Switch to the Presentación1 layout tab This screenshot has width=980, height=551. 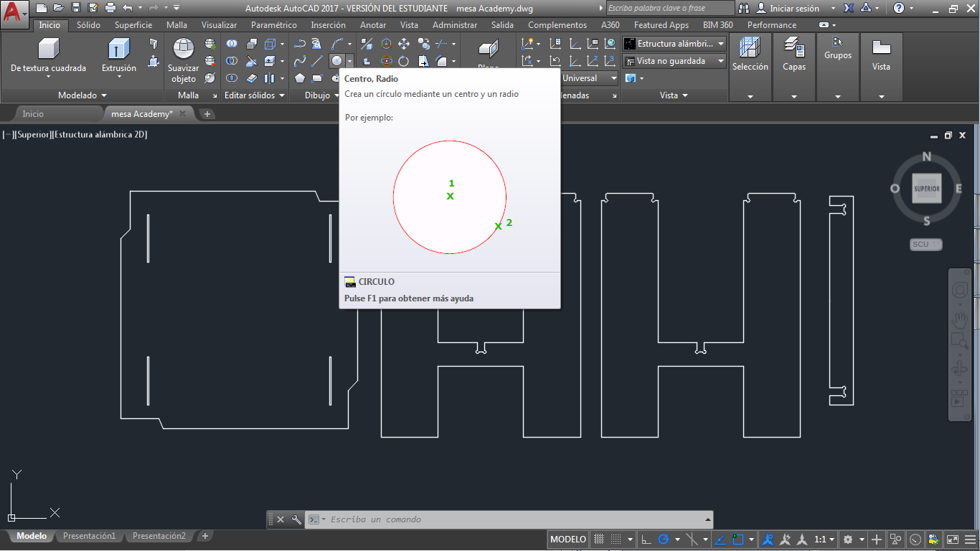coord(89,536)
